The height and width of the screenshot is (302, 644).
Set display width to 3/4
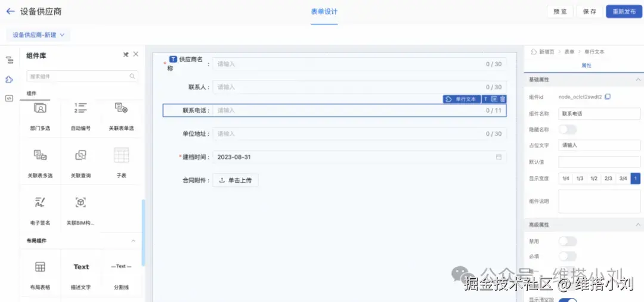tap(623, 179)
